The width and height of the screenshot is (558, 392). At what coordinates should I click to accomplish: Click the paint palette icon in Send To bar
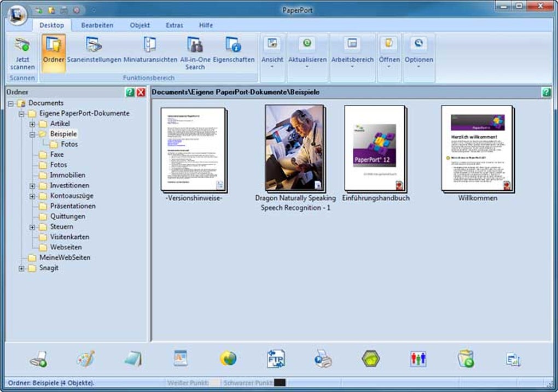click(x=86, y=359)
